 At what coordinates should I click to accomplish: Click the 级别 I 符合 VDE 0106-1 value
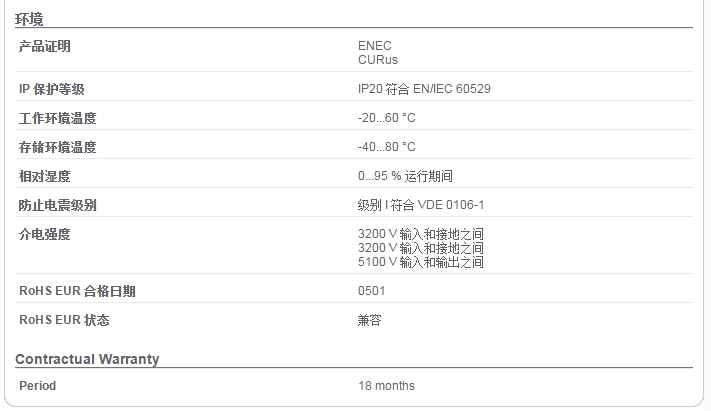(x=421, y=205)
